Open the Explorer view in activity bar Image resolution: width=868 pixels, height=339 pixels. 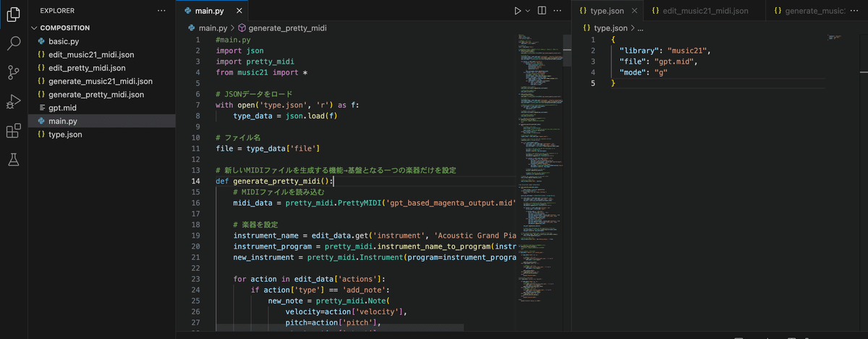pyautogui.click(x=13, y=14)
